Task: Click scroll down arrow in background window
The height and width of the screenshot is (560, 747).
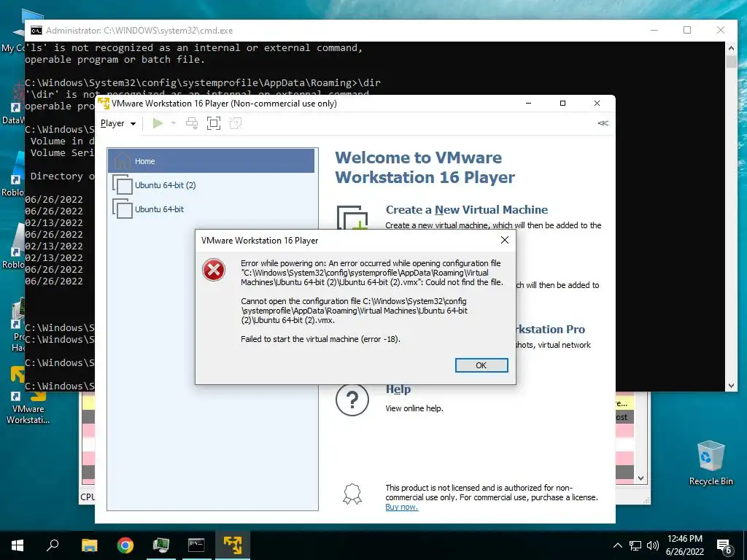Action: pos(640,478)
